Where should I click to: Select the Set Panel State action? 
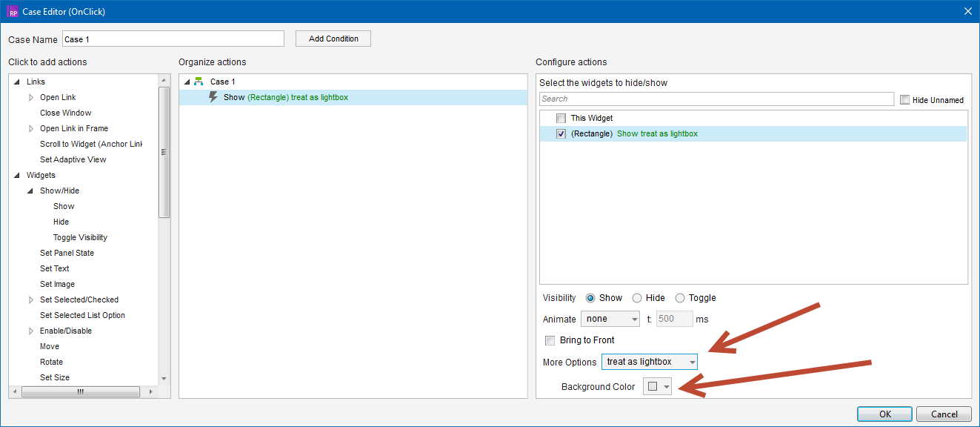67,253
